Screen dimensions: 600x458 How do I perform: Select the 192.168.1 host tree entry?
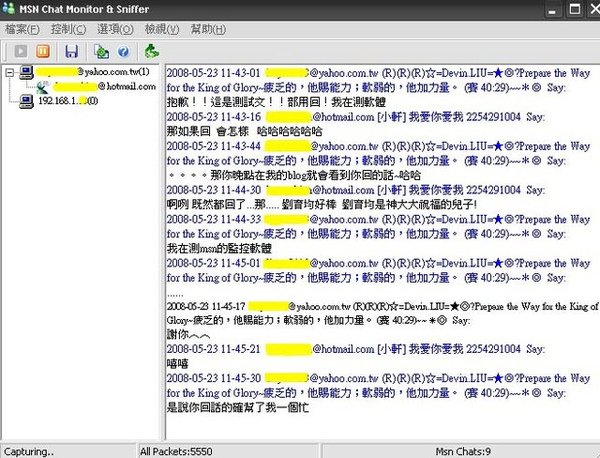(x=68, y=101)
